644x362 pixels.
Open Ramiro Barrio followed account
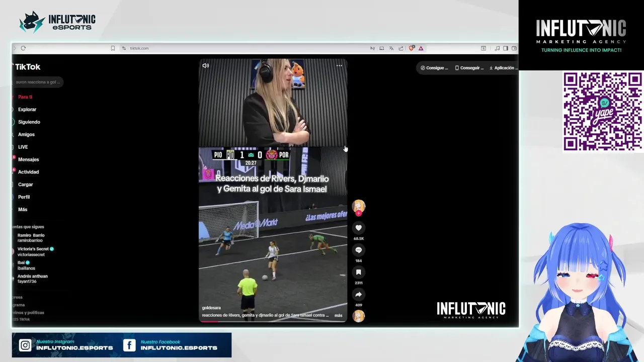pyautogui.click(x=31, y=238)
